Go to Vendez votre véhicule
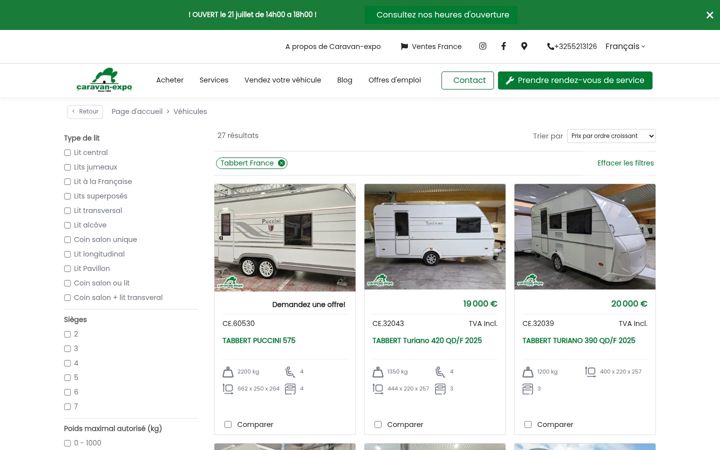 (282, 80)
